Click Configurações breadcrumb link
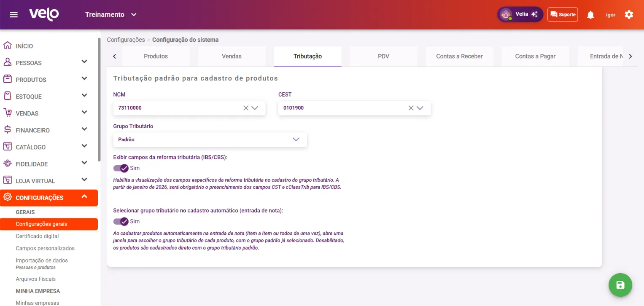The width and height of the screenshot is (644, 306). (x=126, y=40)
